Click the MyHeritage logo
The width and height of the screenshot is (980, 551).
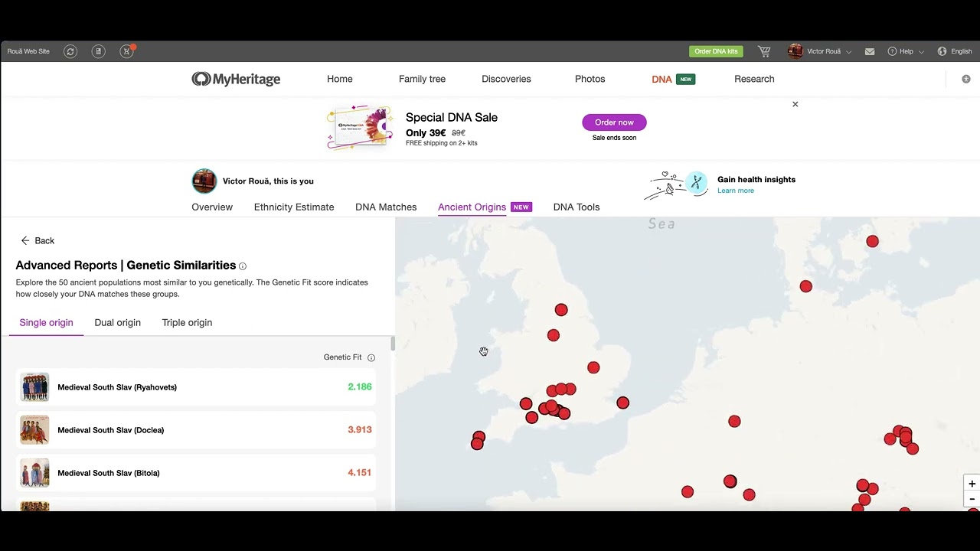[236, 79]
